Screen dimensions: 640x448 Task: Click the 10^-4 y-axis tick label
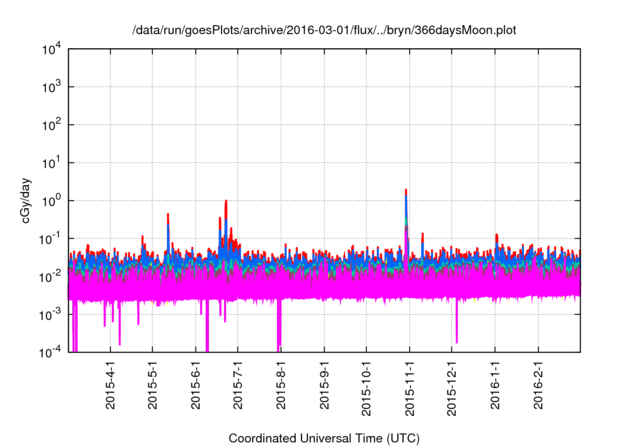click(50, 351)
